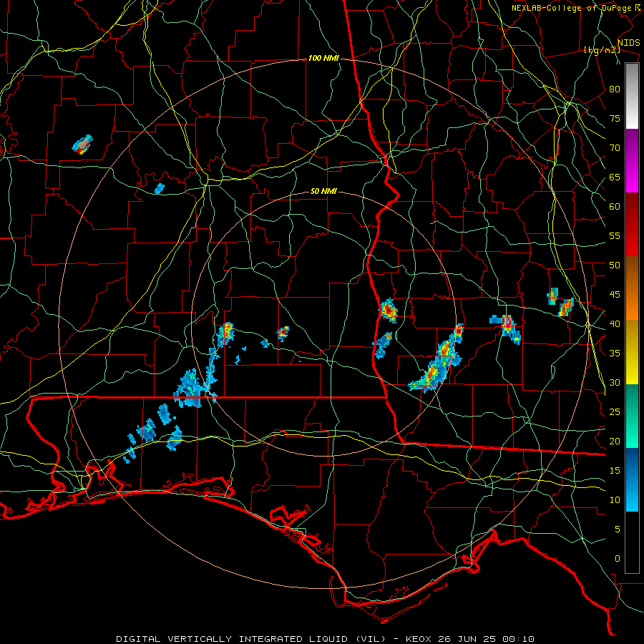Click the [kg/m2] units label
Image resolution: width=644 pixels, height=644 pixels.
602,50
